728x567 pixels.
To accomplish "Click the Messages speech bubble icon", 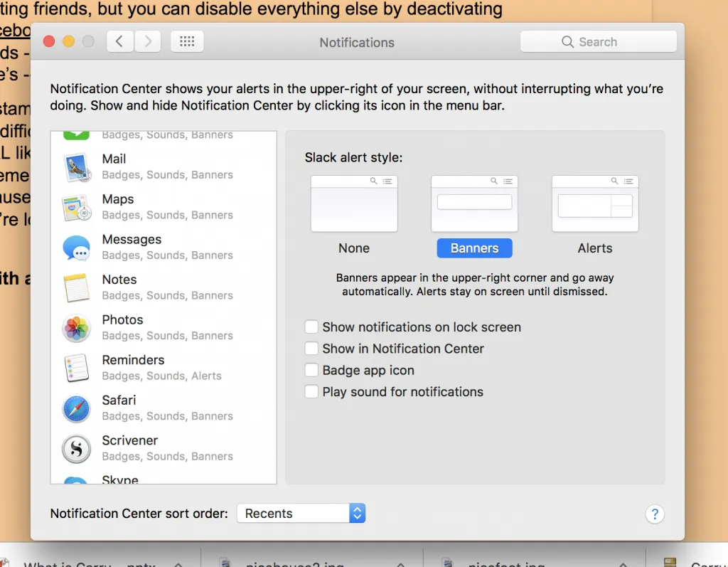I will click(x=76, y=248).
